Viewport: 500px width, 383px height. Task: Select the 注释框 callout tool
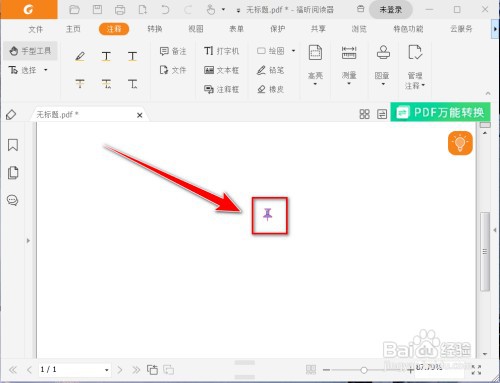pyautogui.click(x=221, y=89)
